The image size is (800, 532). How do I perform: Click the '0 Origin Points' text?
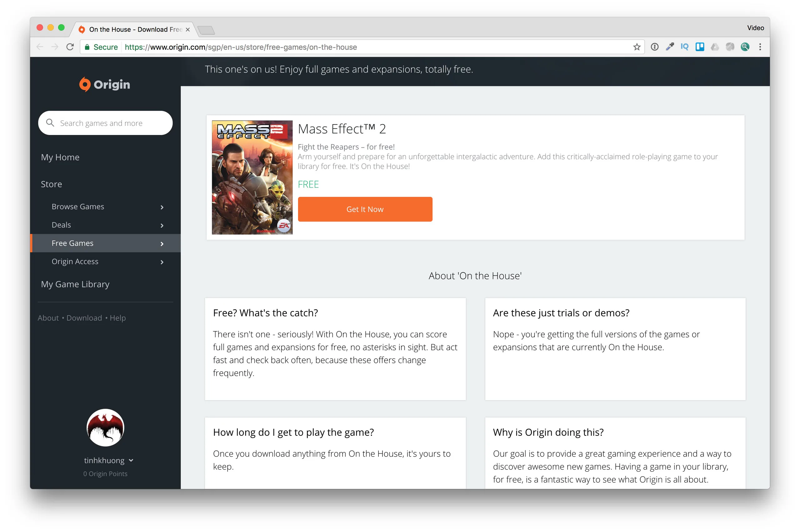pyautogui.click(x=105, y=474)
